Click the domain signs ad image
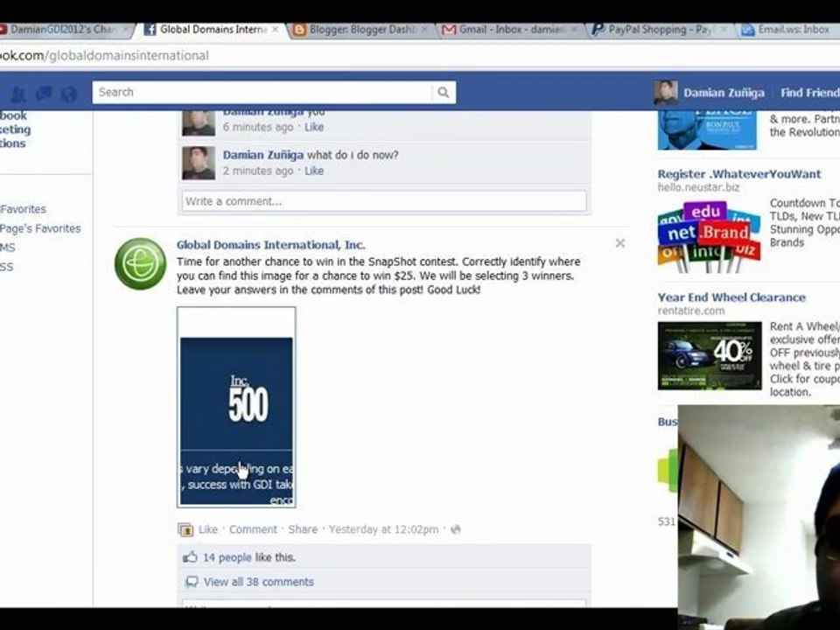The image size is (840, 630). tap(710, 236)
